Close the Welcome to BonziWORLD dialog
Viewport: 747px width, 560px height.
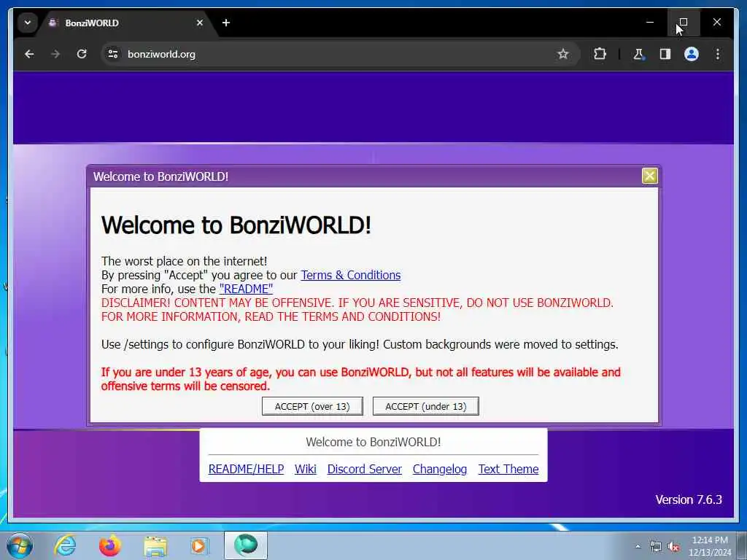click(x=650, y=176)
